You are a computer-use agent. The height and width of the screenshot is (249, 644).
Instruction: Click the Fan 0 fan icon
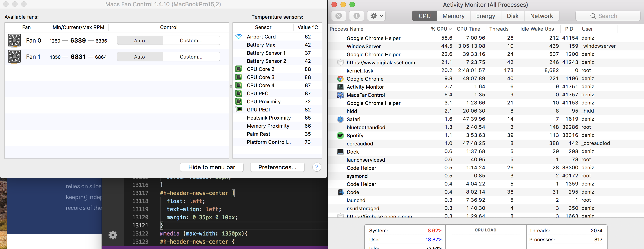(x=14, y=41)
